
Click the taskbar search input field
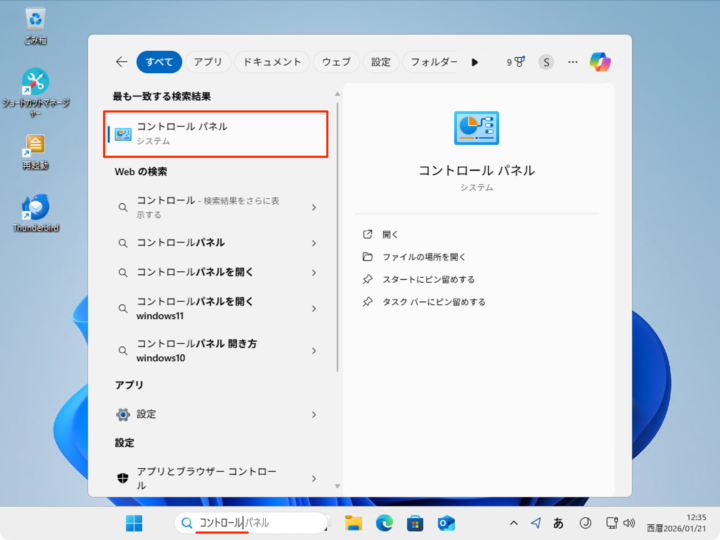click(x=255, y=523)
